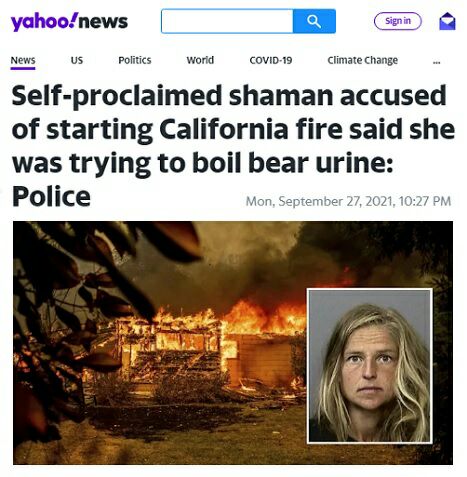
Task: Open the mail envelope icon
Action: (x=447, y=21)
